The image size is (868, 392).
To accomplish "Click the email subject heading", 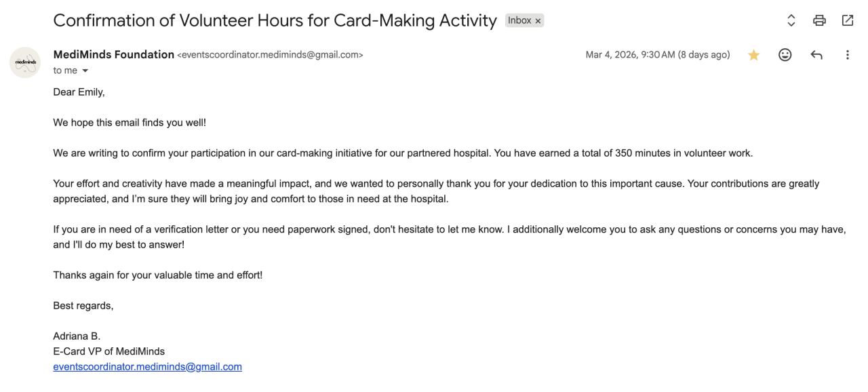I will point(275,20).
